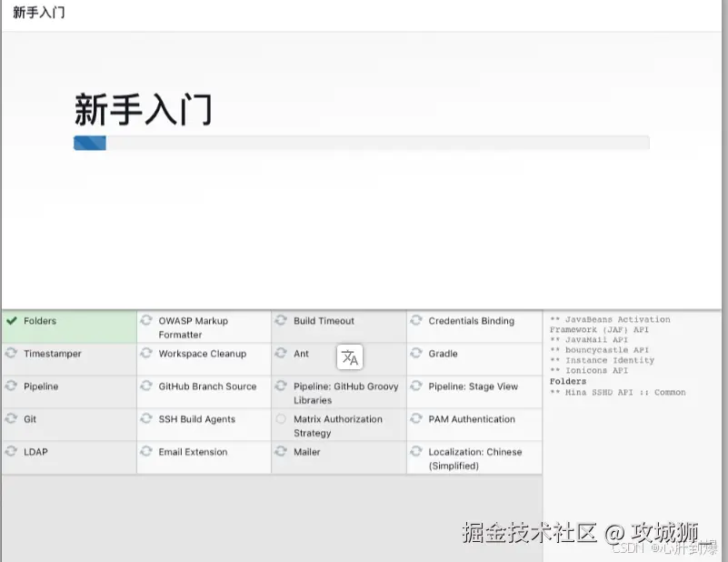Screen dimensions: 728x562
Task: Click the Folders plugin green checkmark icon
Action: (9, 320)
